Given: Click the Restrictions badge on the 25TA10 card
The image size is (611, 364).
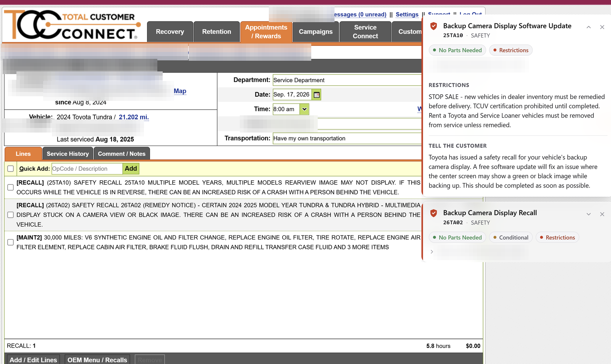Looking at the screenshot, I should click(511, 50).
